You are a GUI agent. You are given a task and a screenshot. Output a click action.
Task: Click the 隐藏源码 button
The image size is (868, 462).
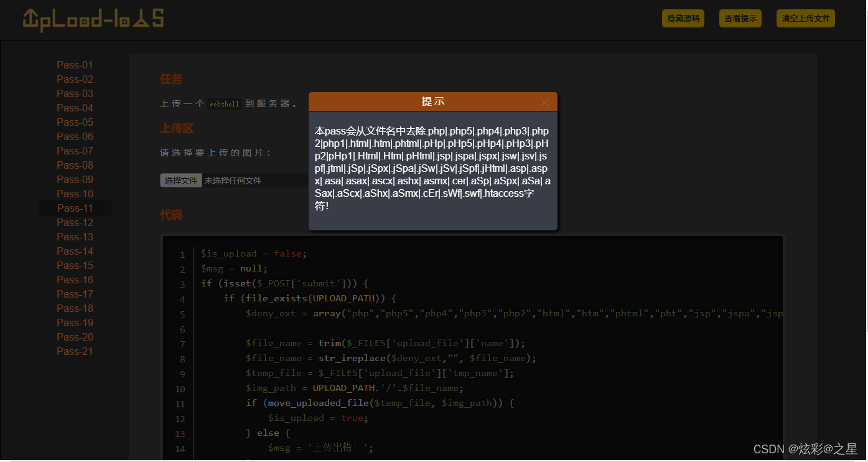(683, 19)
